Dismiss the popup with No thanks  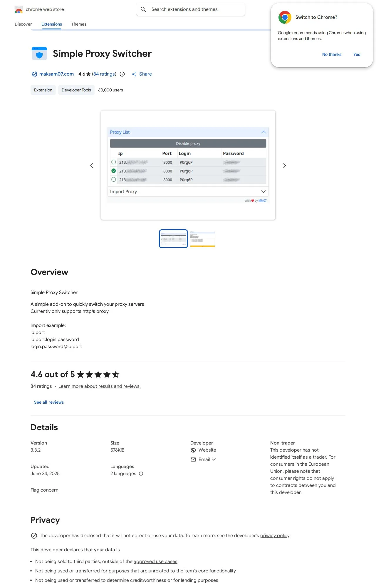[332, 54]
